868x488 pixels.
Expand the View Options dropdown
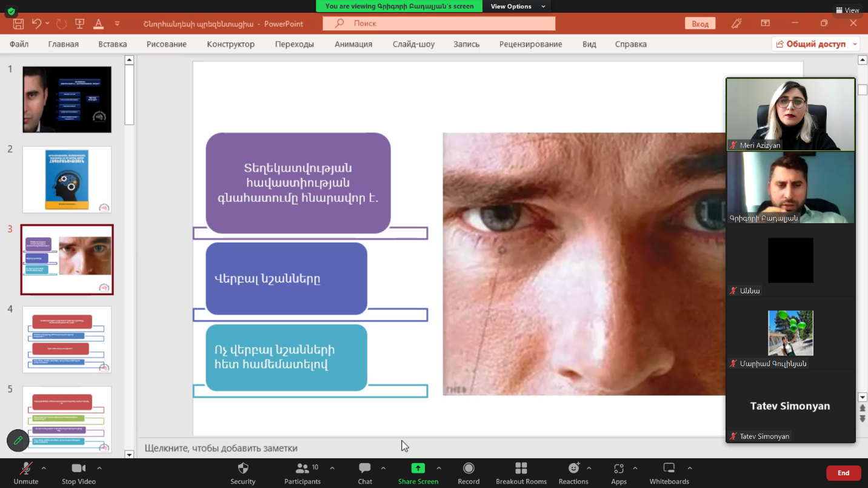coord(518,7)
